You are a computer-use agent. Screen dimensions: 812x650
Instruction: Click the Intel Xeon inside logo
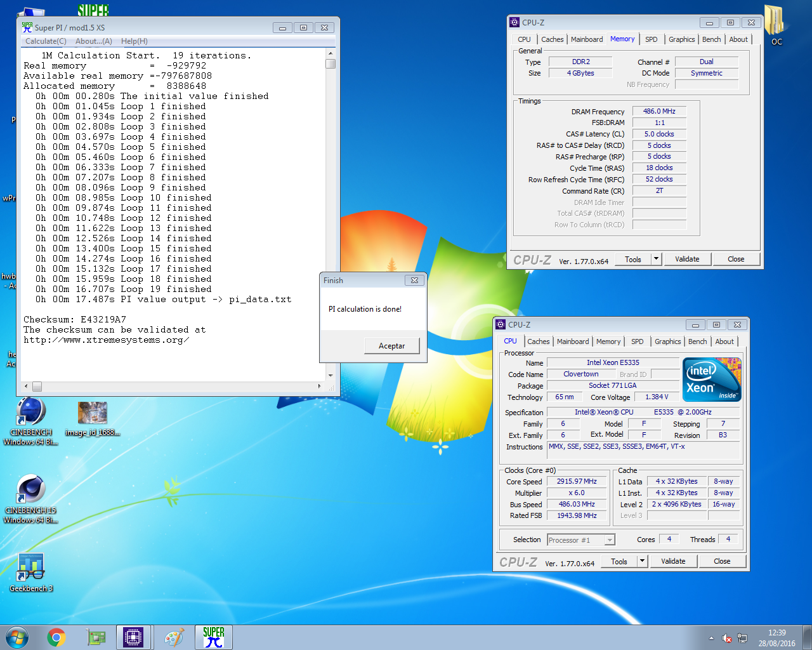tap(712, 379)
